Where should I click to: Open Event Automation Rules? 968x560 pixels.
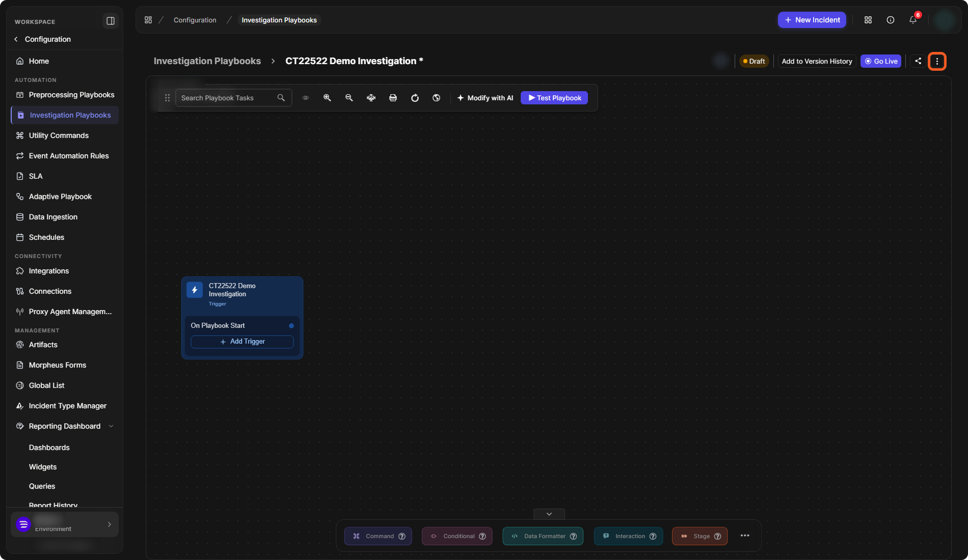pos(65,156)
